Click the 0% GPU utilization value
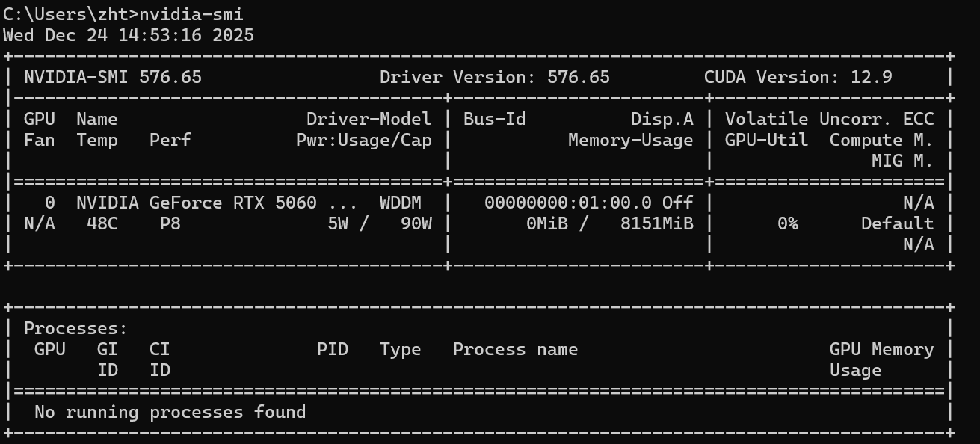Screen dimensions: 980x444 (x=788, y=223)
